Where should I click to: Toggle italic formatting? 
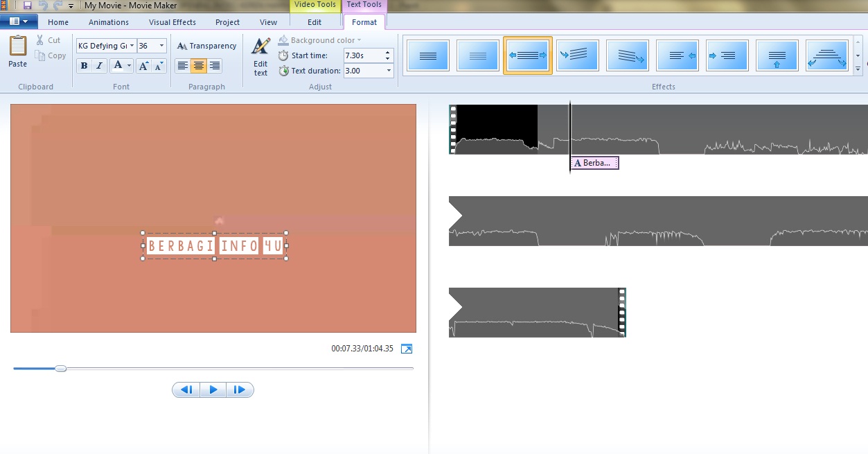click(99, 66)
